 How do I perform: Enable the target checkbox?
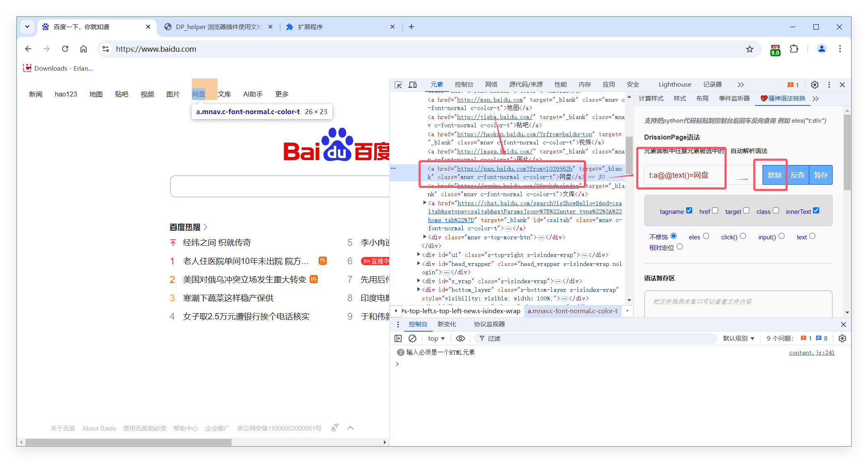click(x=746, y=211)
